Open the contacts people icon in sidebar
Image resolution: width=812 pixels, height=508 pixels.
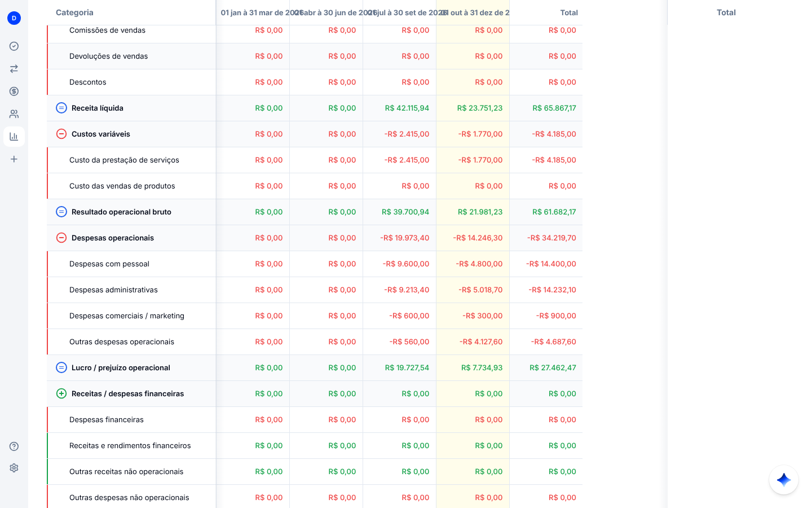pyautogui.click(x=14, y=114)
